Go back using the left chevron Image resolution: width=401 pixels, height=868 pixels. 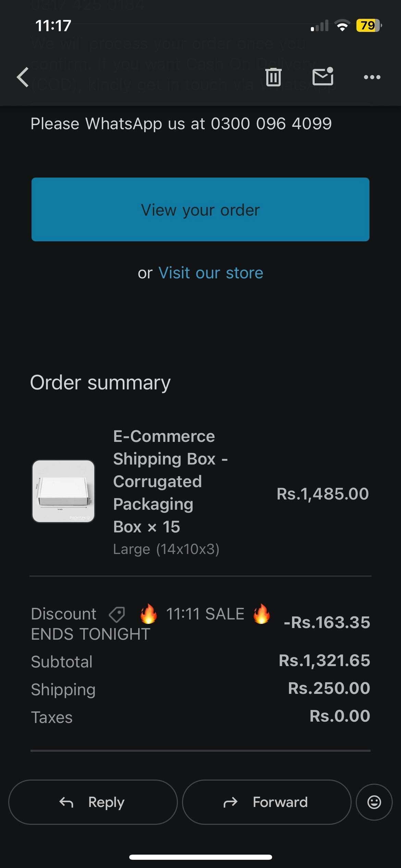(x=23, y=77)
